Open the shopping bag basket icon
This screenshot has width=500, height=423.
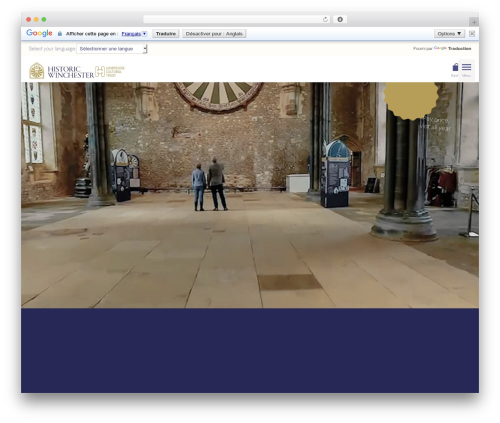[455, 67]
